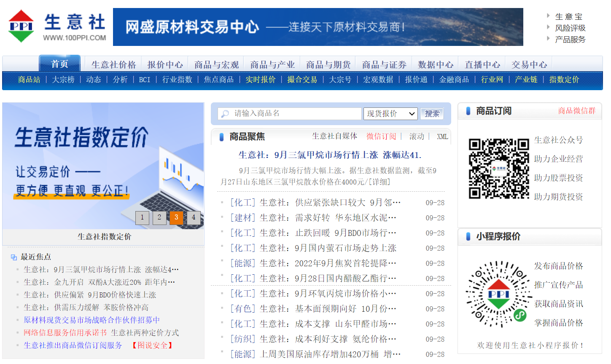Click the magnifier icon in search box
Screen dimensions: 611x364
pos(225,114)
